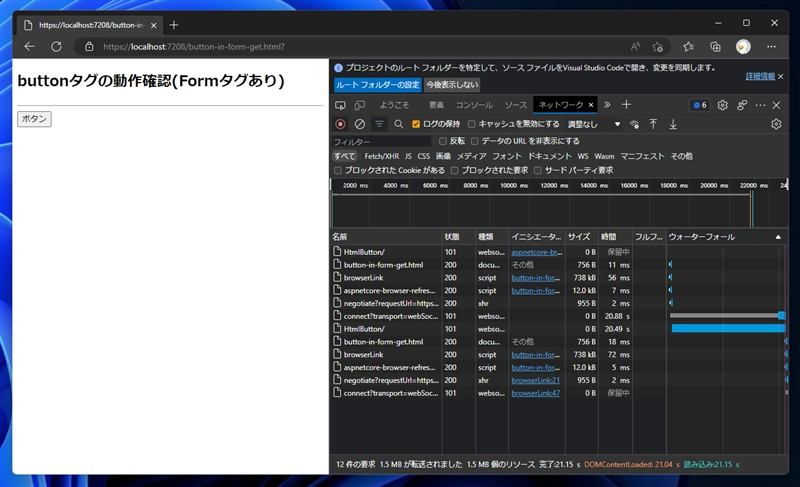Image resolution: width=800 pixels, height=487 pixels.
Task: Click the フィルター text input field
Action: pos(381,142)
